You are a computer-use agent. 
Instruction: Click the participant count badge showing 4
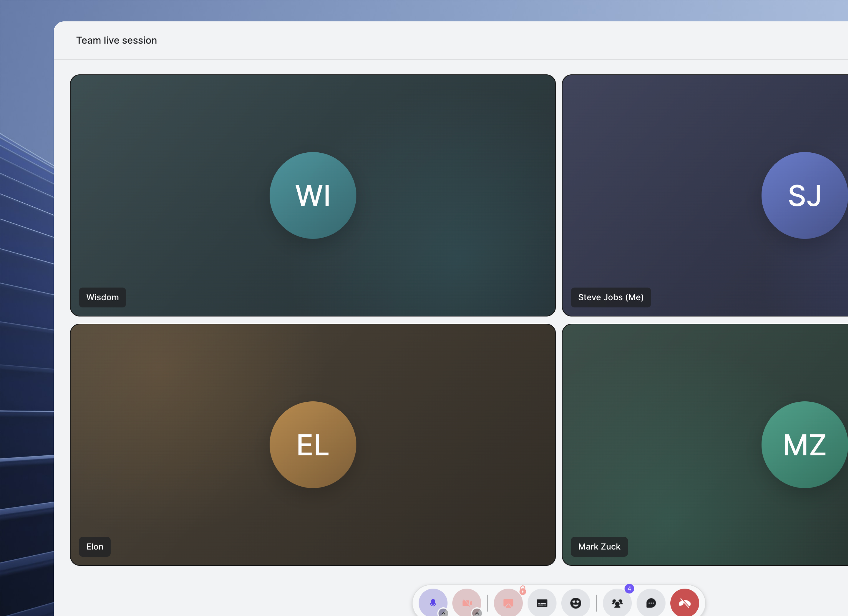[629, 589]
